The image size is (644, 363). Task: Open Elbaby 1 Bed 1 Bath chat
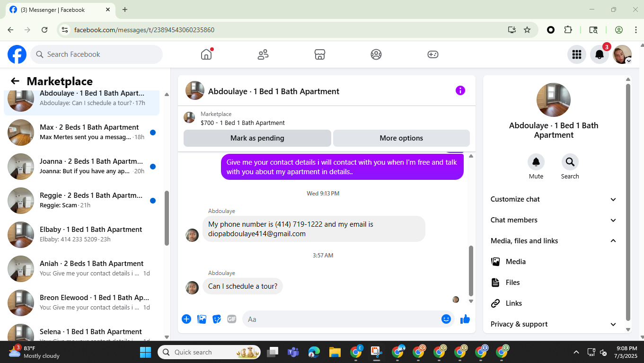[x=81, y=234]
